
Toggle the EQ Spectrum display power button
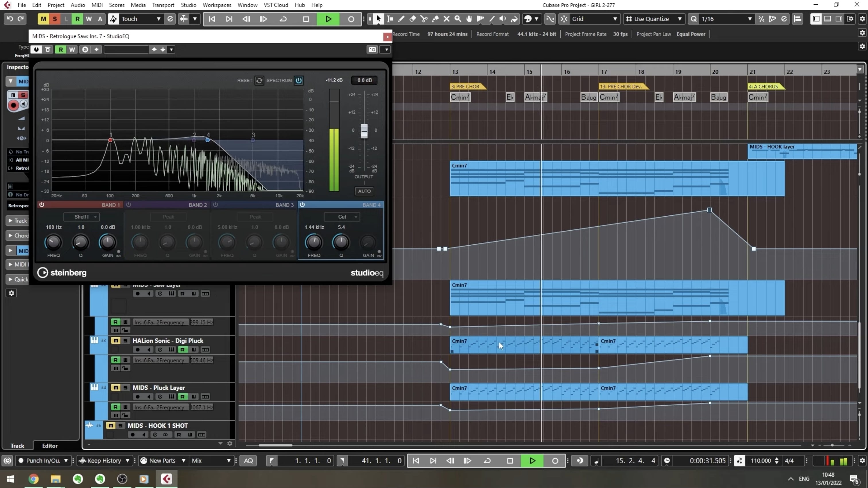pos(299,80)
